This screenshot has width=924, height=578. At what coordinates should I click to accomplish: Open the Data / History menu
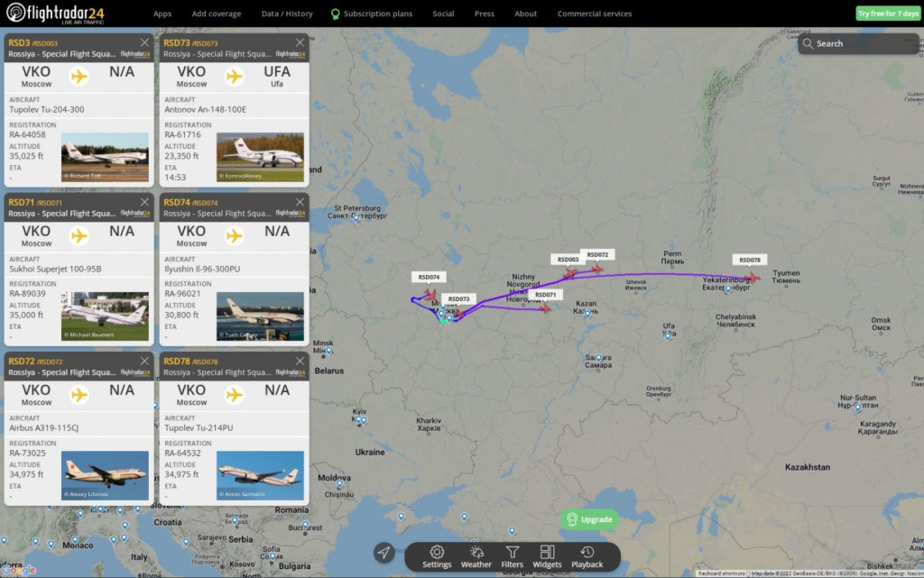pos(287,14)
